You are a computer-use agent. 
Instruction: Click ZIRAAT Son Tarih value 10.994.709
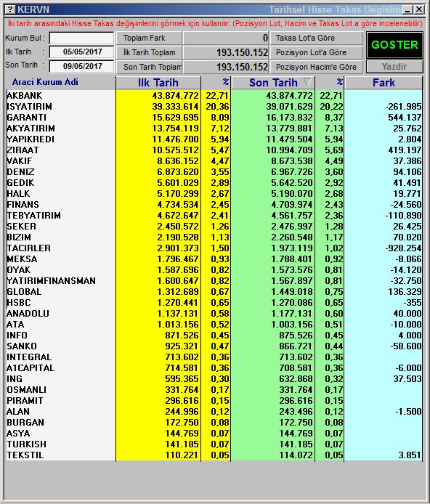coord(289,150)
